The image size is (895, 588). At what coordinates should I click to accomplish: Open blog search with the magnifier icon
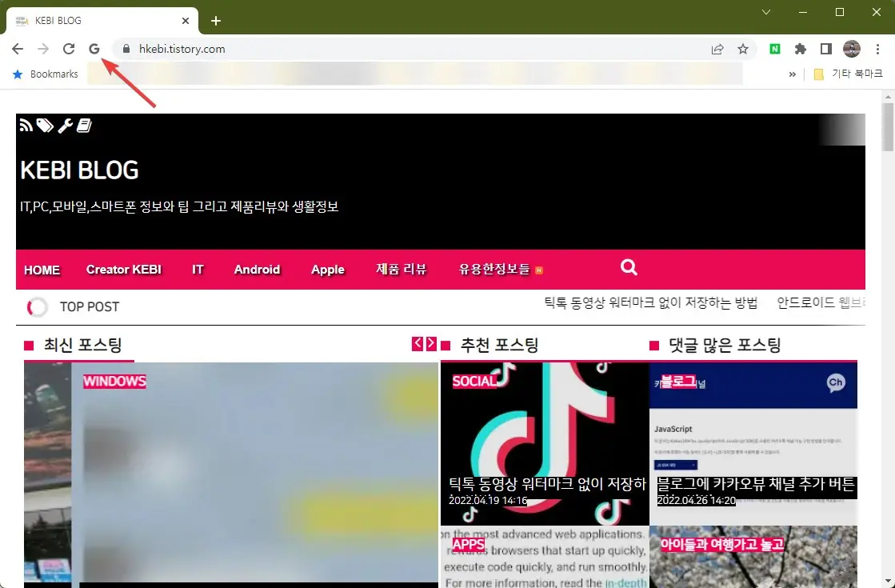[629, 266]
